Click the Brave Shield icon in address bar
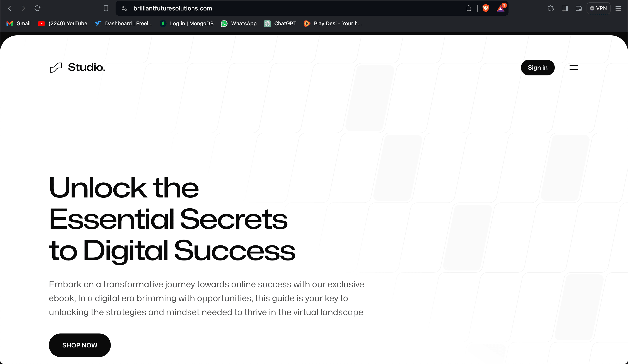Image resolution: width=628 pixels, height=364 pixels. 486,8
